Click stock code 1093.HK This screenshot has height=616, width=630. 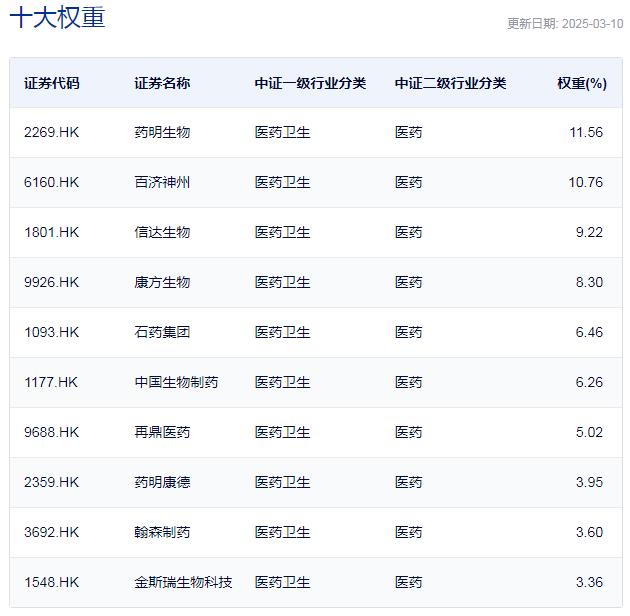[51, 332]
